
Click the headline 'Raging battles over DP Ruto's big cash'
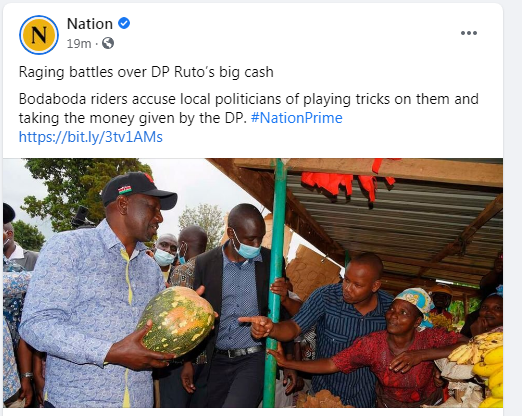pos(146,72)
